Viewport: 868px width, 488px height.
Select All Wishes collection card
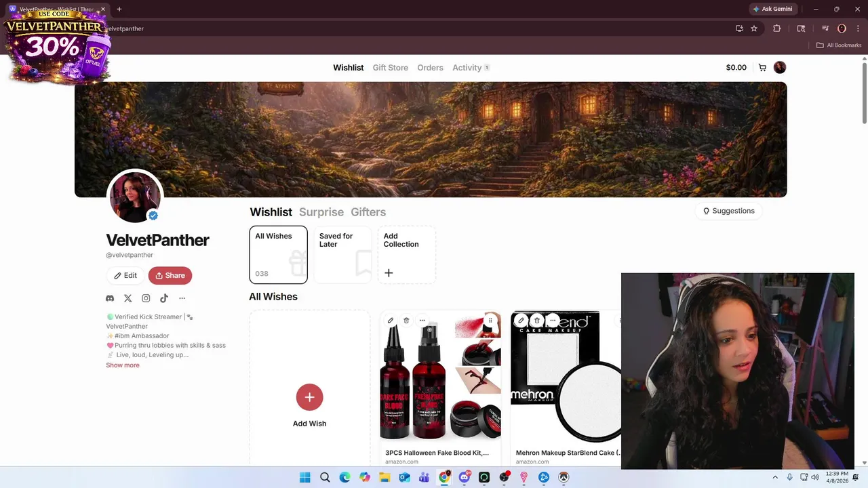[x=278, y=255]
